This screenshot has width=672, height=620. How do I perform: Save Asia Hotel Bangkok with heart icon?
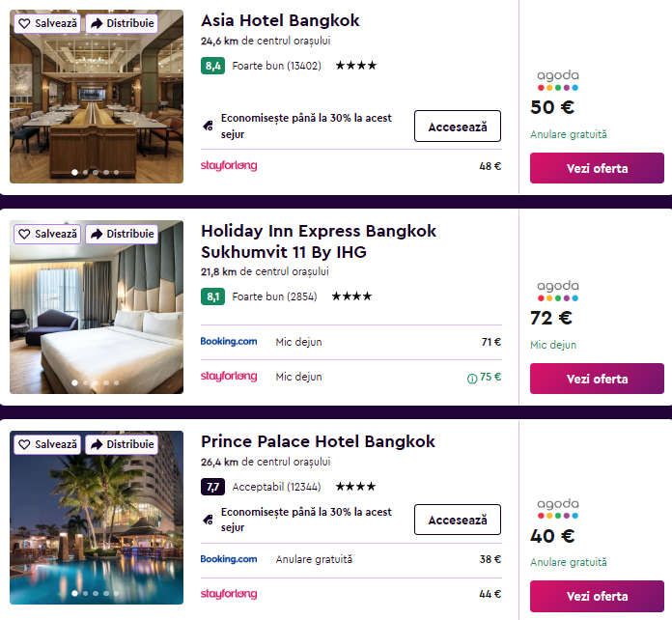[x=47, y=23]
